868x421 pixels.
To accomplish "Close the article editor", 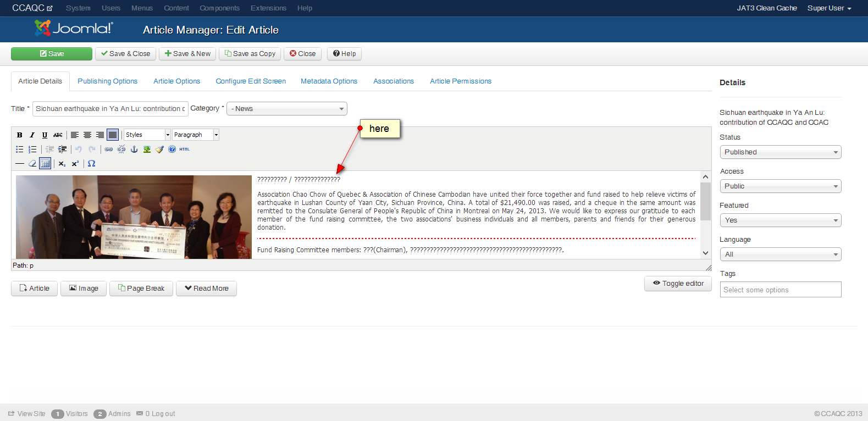I will [303, 54].
